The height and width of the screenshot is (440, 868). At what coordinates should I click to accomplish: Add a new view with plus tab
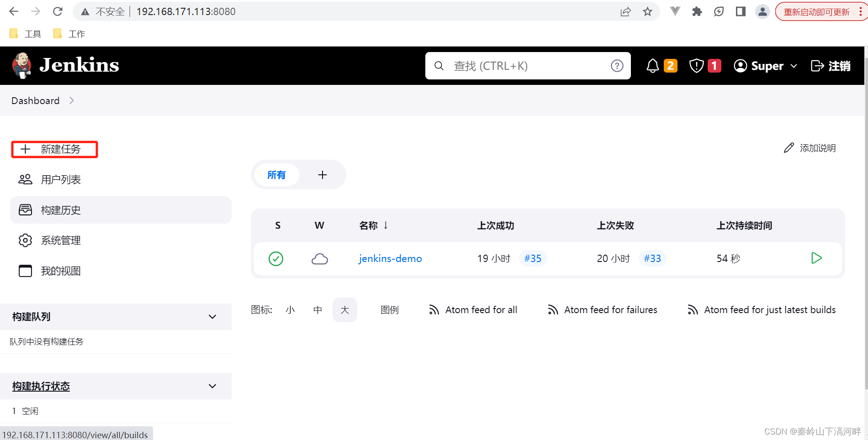tap(323, 175)
